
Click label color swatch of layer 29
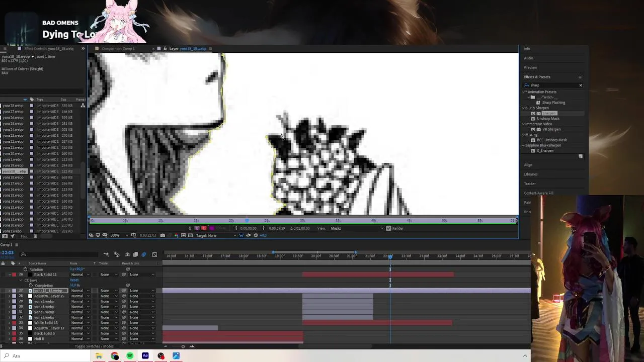point(14,302)
